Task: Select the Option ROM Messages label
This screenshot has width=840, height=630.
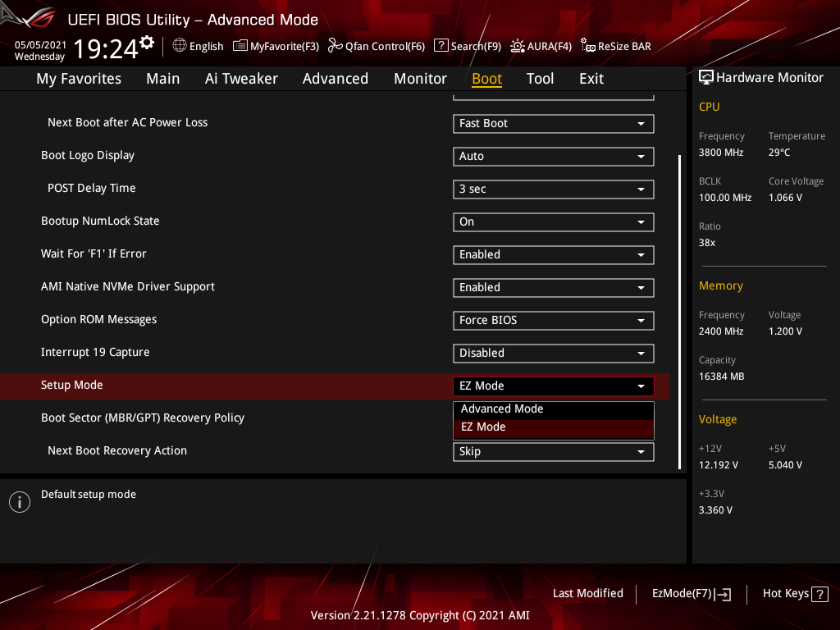Action: [99, 320]
